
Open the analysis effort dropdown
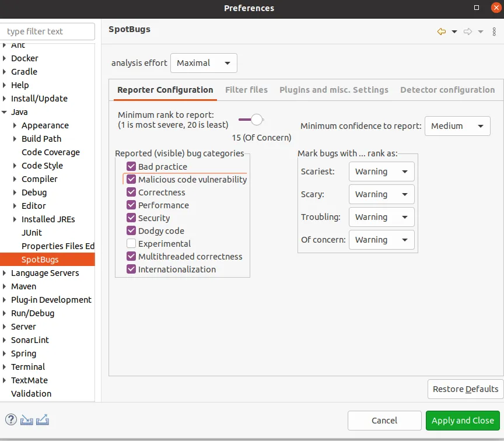point(204,63)
